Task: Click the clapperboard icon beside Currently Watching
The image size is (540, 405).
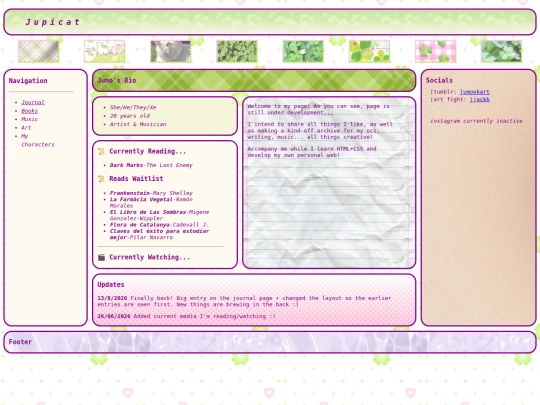Action: tap(101, 257)
